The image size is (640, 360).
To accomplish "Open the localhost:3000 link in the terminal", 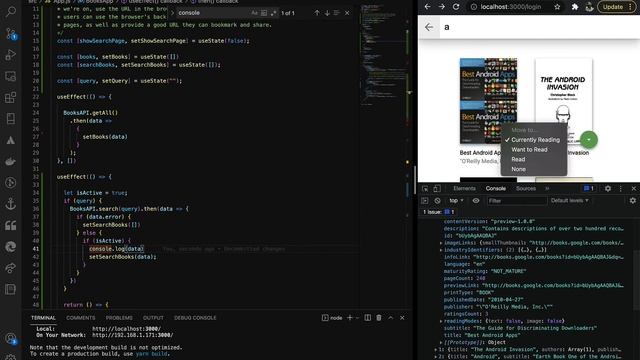I will [127, 329].
